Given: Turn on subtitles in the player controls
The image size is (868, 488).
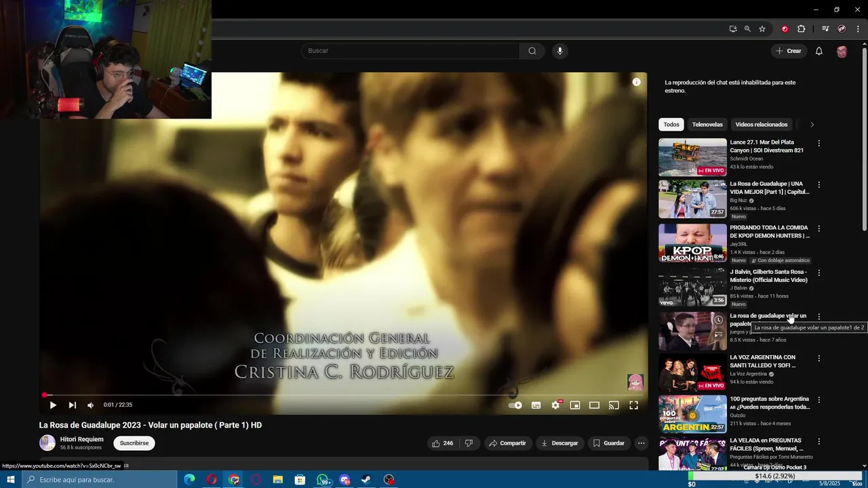Looking at the screenshot, I should 536,405.
